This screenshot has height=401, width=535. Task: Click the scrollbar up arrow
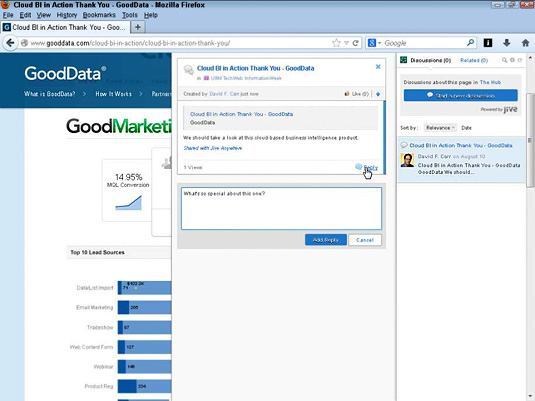pyautogui.click(x=530, y=57)
